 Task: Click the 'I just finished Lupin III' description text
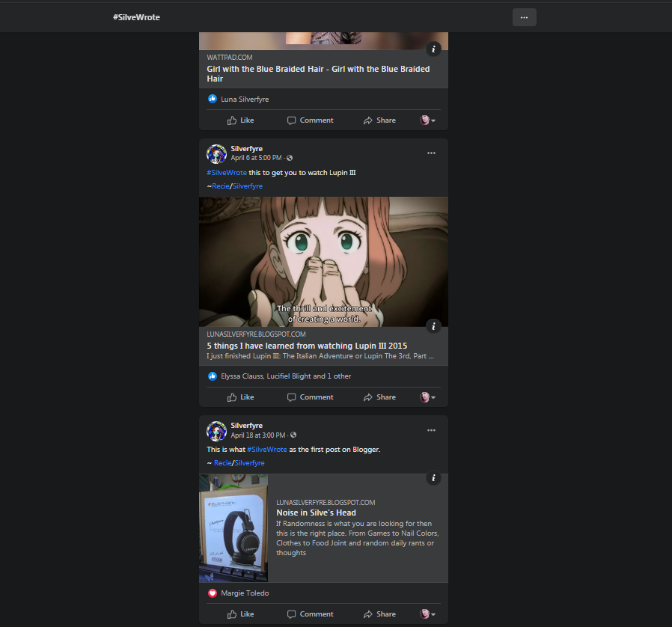click(x=320, y=356)
